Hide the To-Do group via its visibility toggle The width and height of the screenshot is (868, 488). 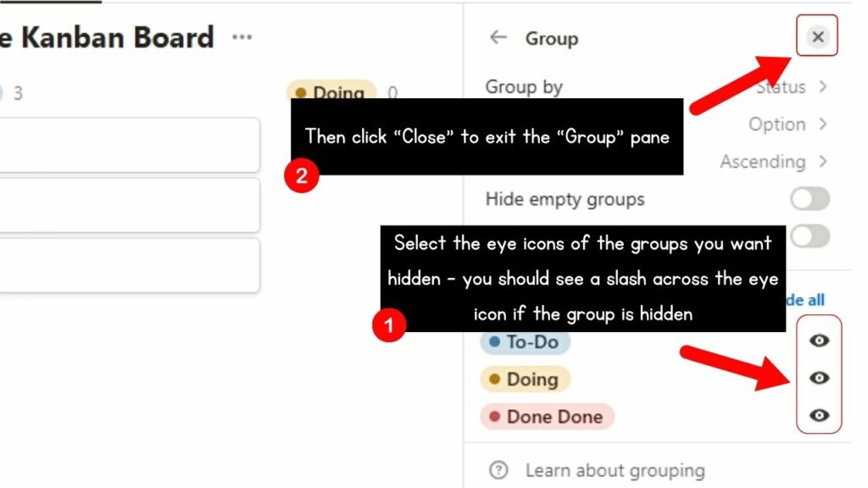coord(818,341)
